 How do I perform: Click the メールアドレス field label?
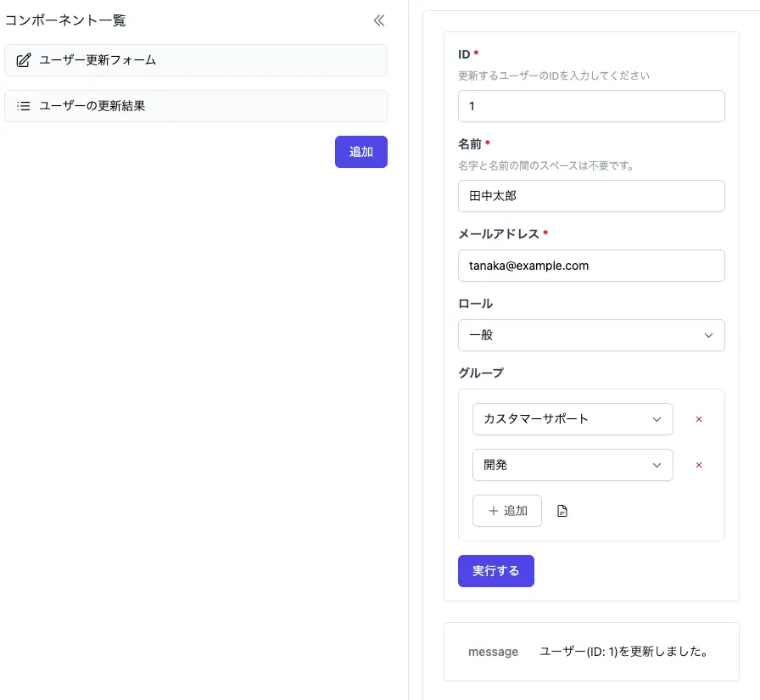point(499,233)
